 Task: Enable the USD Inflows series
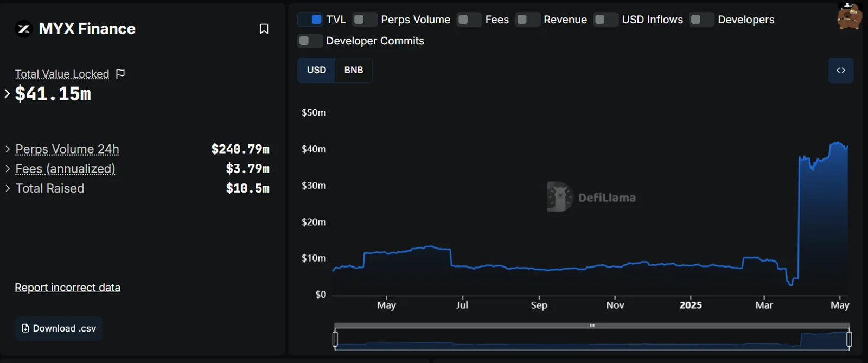606,20
